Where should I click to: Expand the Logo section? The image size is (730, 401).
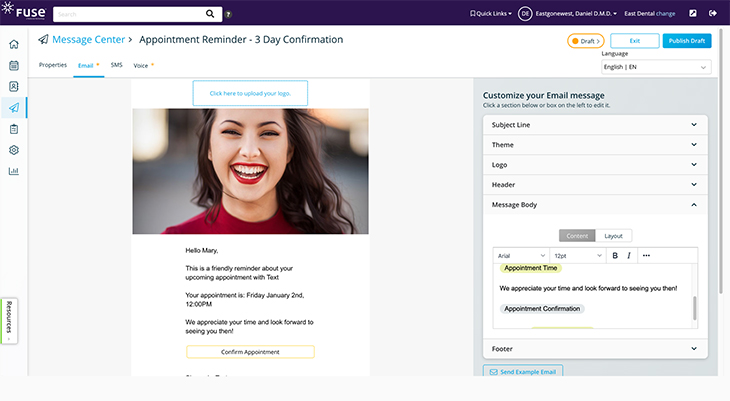tap(595, 165)
